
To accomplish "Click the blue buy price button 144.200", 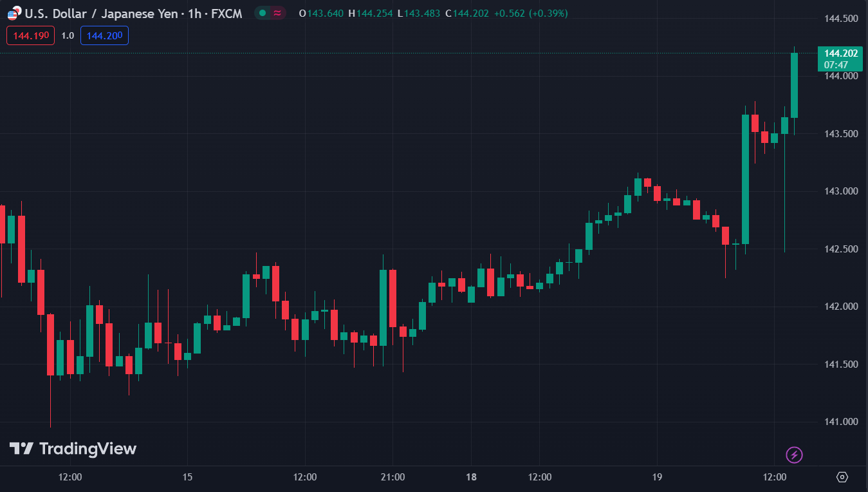I will tap(104, 36).
